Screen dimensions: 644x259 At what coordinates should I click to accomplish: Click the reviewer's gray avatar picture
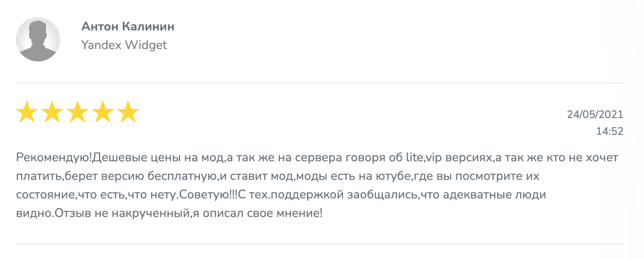coord(38,39)
